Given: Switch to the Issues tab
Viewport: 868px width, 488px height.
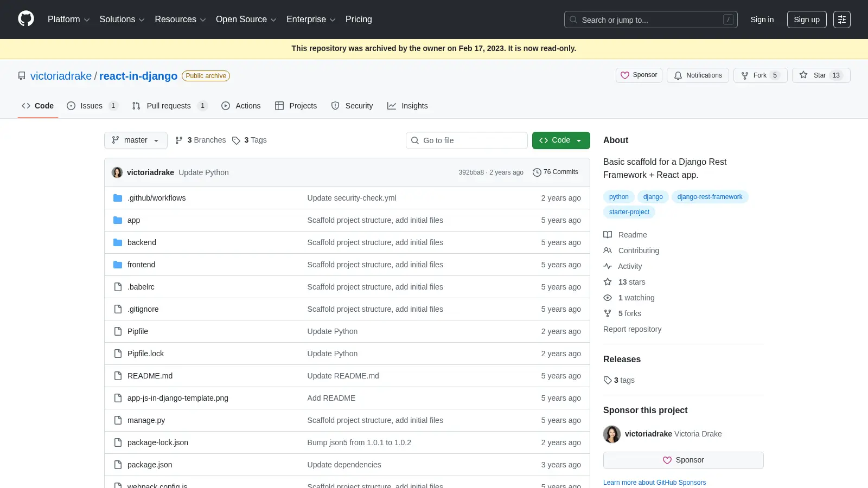Looking at the screenshot, I should [92, 106].
